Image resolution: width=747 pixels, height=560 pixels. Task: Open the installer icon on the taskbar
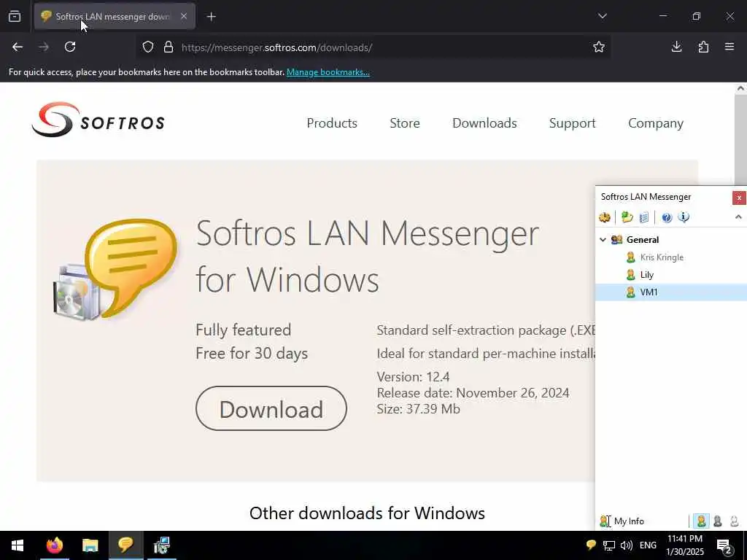pyautogui.click(x=162, y=545)
